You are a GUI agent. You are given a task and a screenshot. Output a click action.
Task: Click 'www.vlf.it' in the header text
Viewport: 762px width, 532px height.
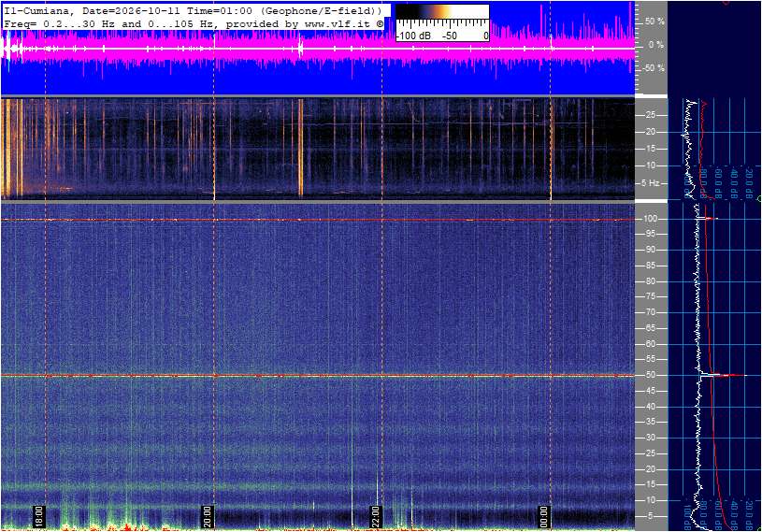(338, 23)
